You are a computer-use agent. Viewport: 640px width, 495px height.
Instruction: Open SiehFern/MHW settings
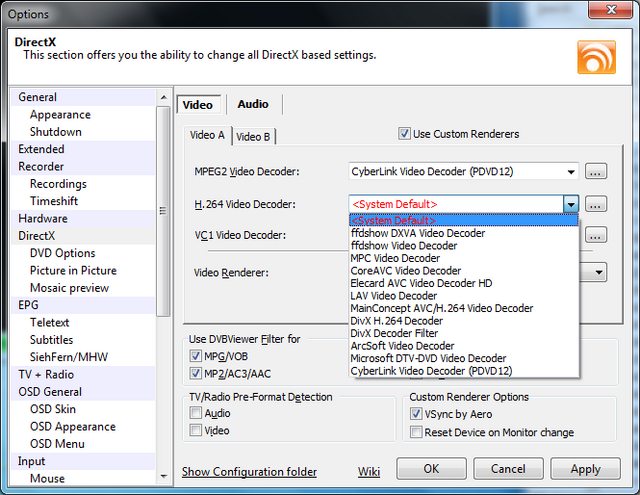click(83, 357)
